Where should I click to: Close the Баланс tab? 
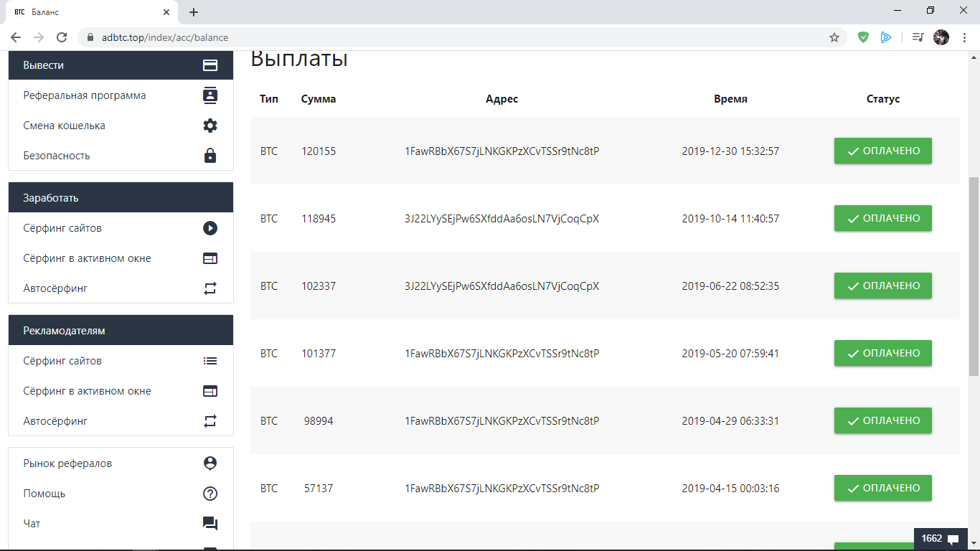point(166,12)
